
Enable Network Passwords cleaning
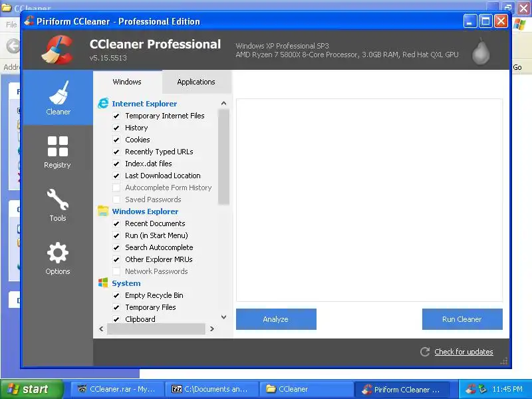(116, 271)
